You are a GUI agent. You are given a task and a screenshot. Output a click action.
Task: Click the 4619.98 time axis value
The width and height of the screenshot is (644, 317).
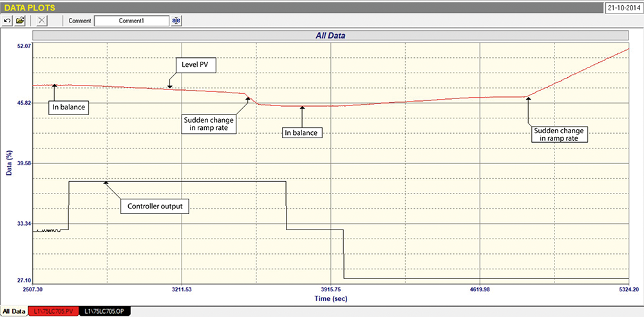coord(480,289)
